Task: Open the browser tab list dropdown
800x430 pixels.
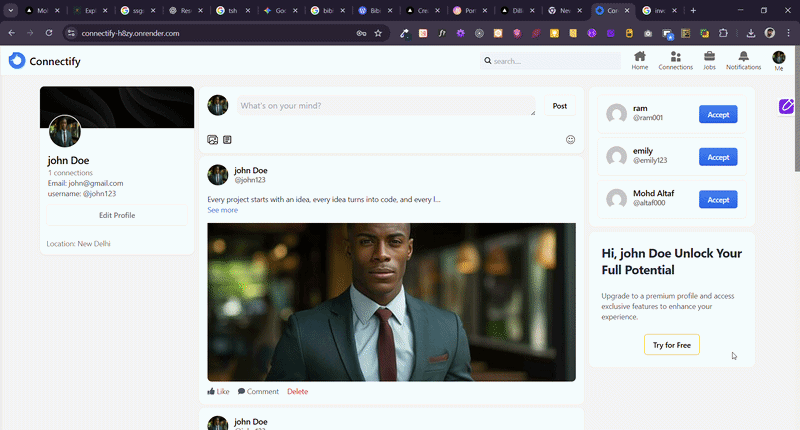Action: point(10,10)
